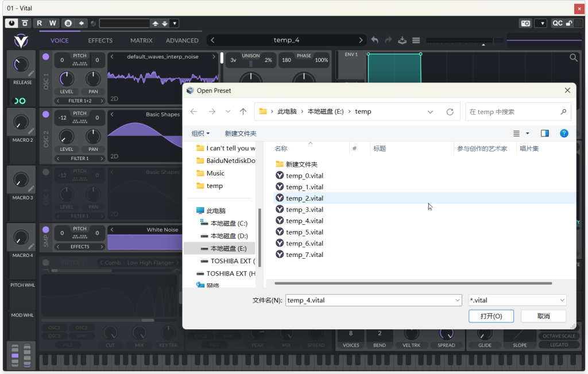Click the 取消 cancel button
The width and height of the screenshot is (588, 374).
(x=543, y=316)
